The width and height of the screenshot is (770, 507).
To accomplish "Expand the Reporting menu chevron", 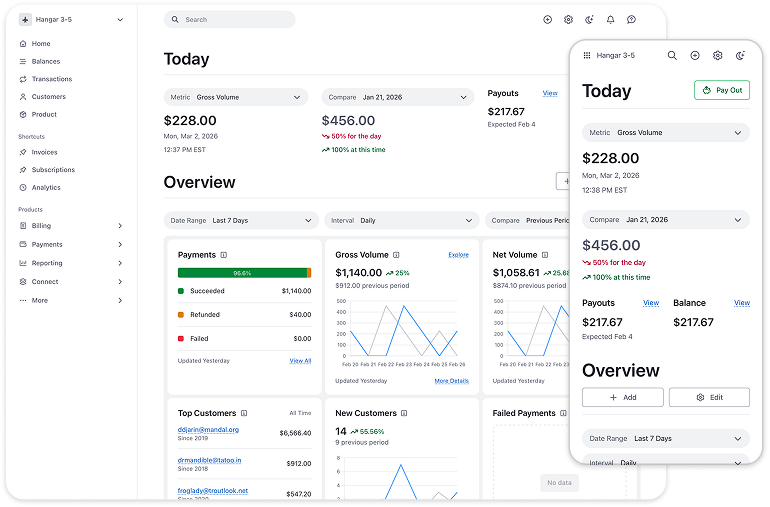I will 120,263.
